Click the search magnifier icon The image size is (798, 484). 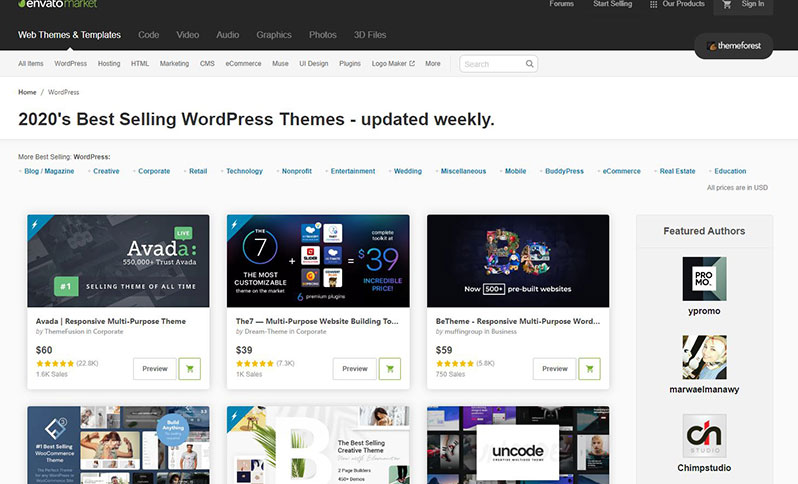coord(529,64)
